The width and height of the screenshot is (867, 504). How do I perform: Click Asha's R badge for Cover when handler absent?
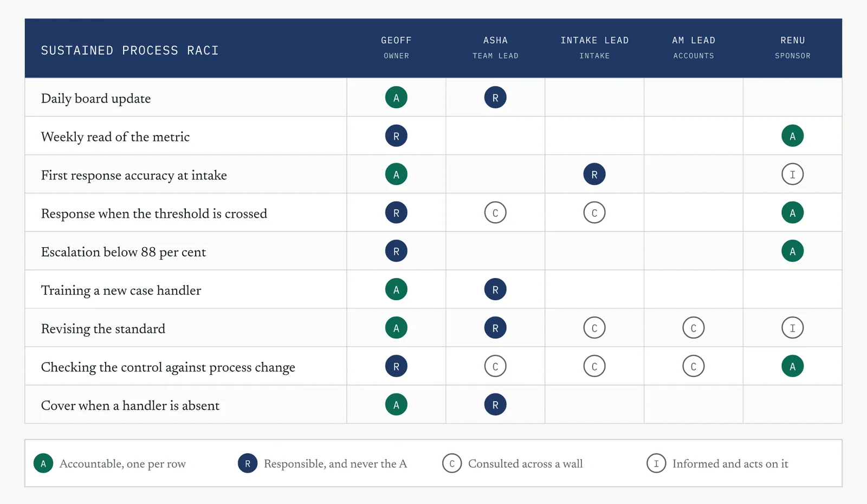(x=495, y=405)
